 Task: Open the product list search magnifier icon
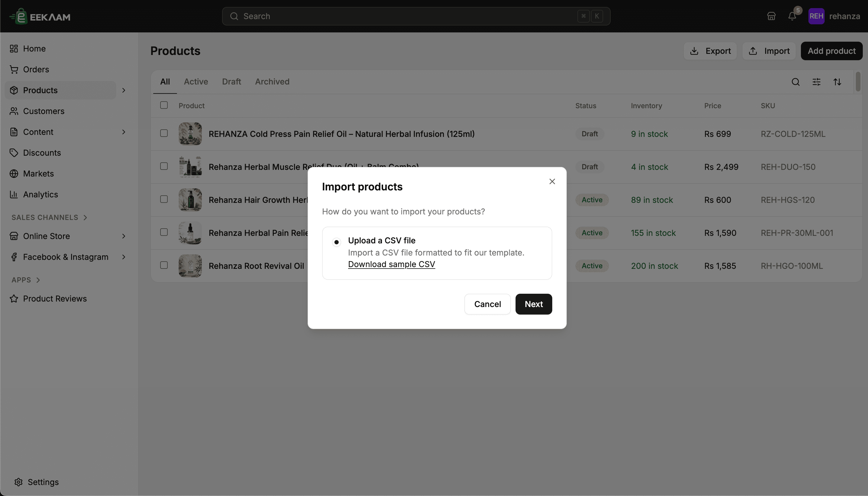click(795, 82)
